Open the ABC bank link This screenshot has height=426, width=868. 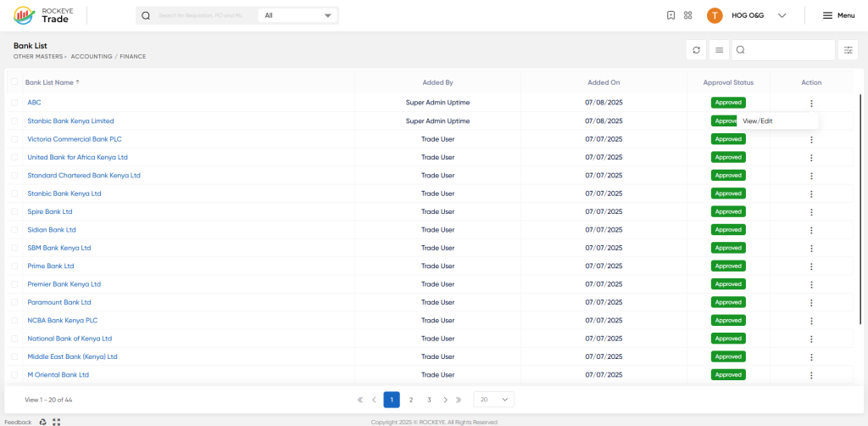34,103
